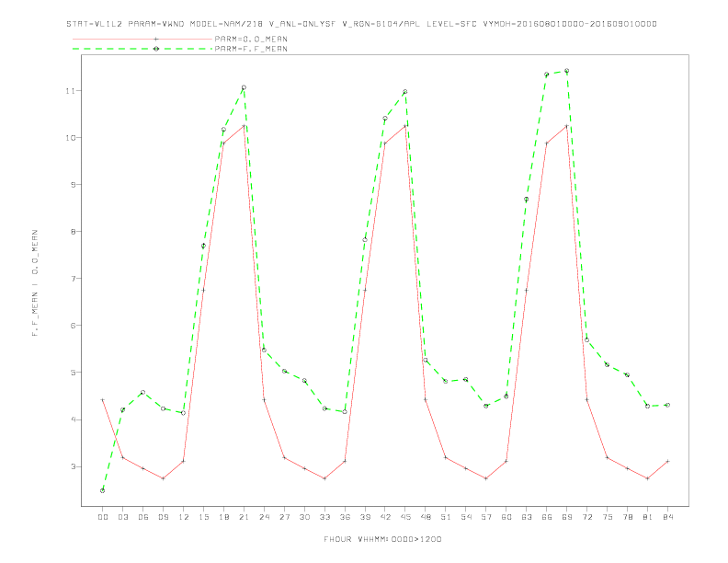Click x-axis tick label 03
This screenshot has width=728, height=563.
pos(123,517)
